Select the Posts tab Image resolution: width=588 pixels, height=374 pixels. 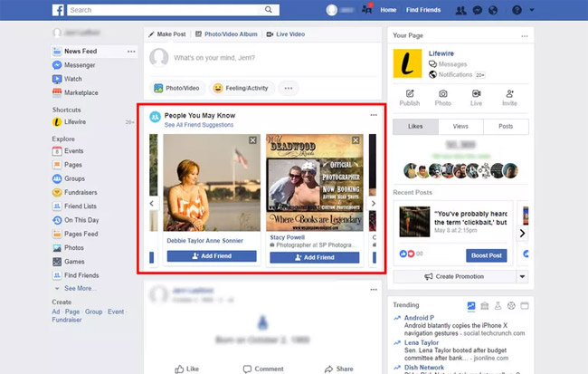tap(506, 127)
